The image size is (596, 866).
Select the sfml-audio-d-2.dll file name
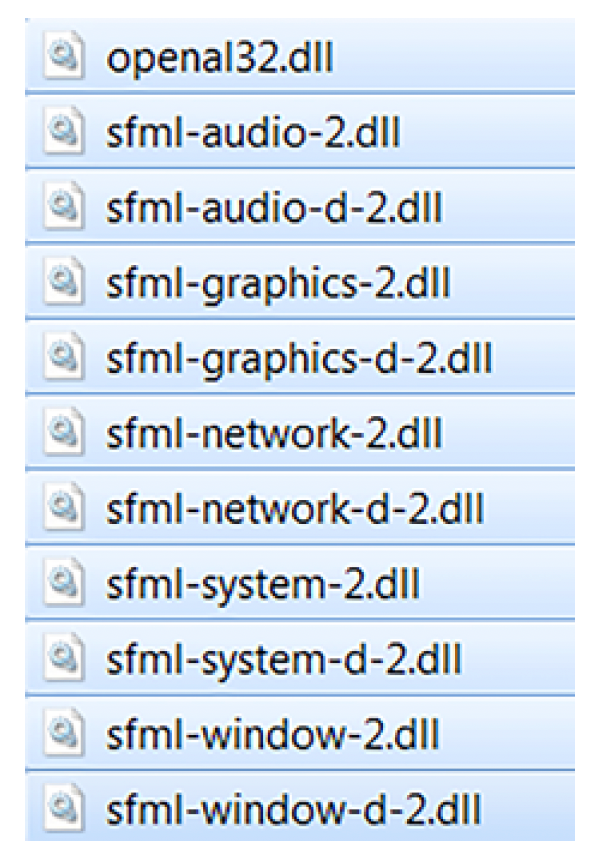(274, 208)
